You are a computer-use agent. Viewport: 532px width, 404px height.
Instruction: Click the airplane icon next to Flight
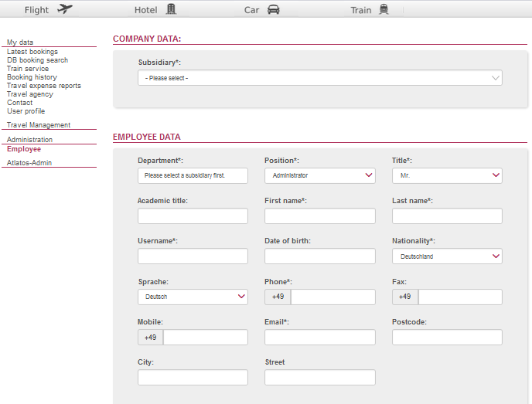[65, 9]
